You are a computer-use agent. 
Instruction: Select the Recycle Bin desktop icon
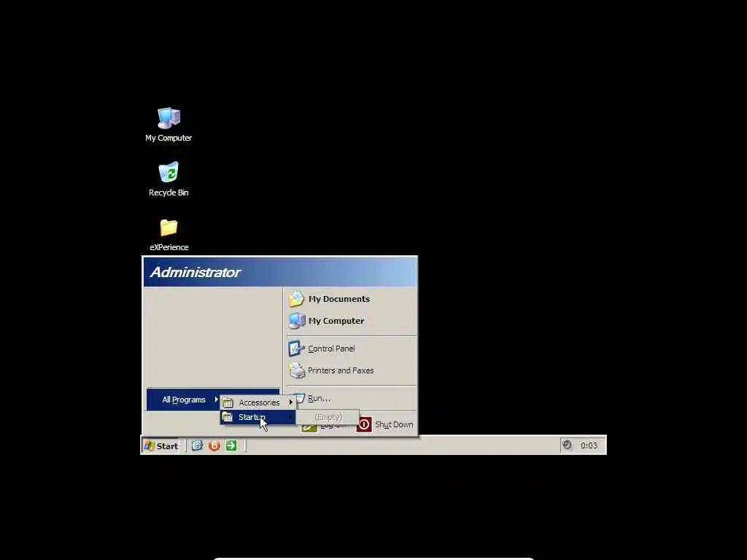pos(169,179)
